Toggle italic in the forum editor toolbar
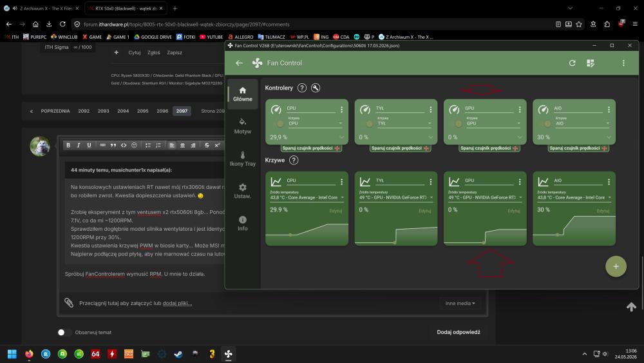644x363 pixels. (79, 145)
